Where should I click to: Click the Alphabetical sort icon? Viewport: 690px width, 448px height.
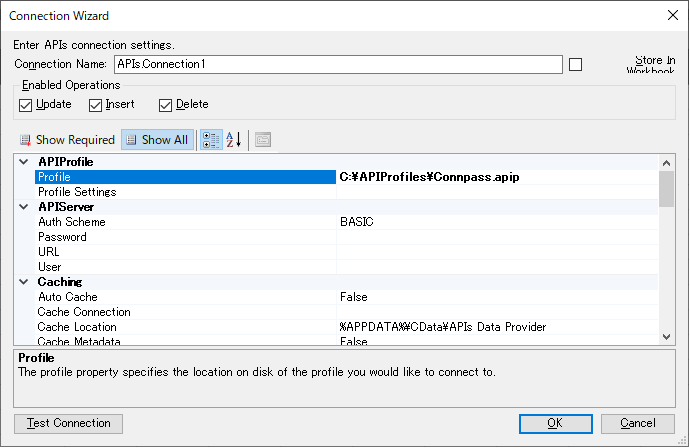coord(233,140)
